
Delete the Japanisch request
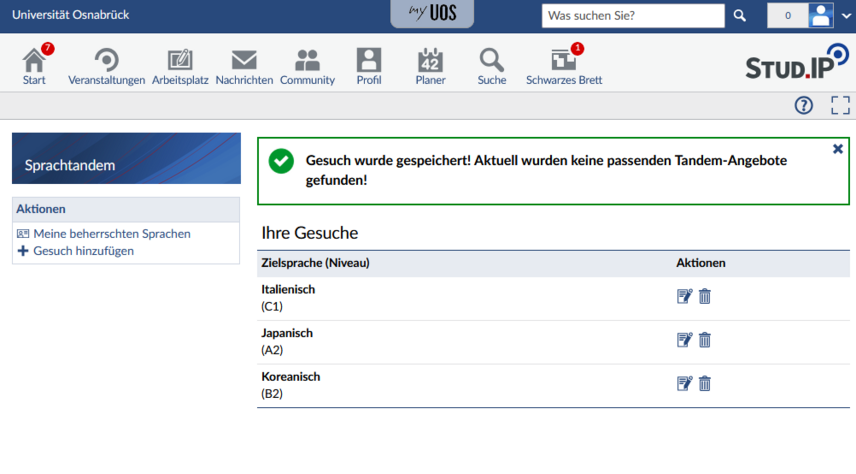coord(705,340)
